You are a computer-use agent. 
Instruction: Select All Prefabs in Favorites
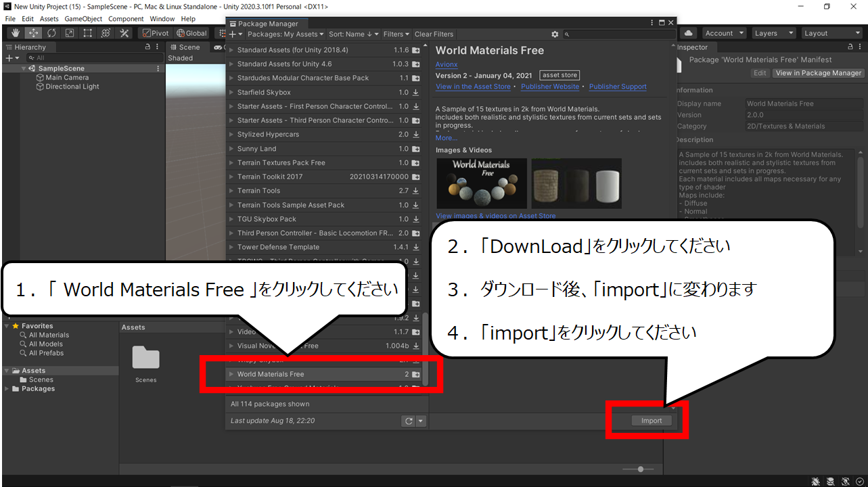(46, 353)
